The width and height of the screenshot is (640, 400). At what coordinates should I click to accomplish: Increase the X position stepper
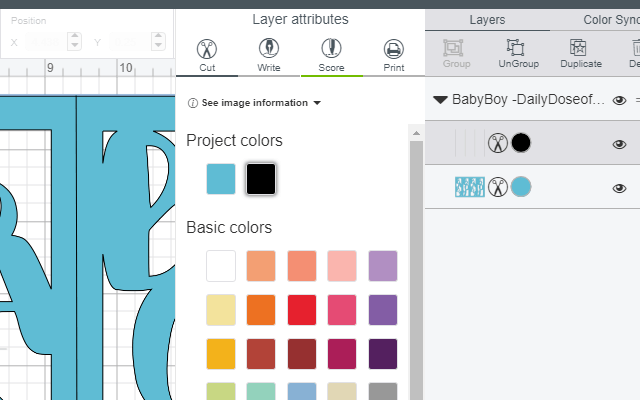tap(74, 37)
